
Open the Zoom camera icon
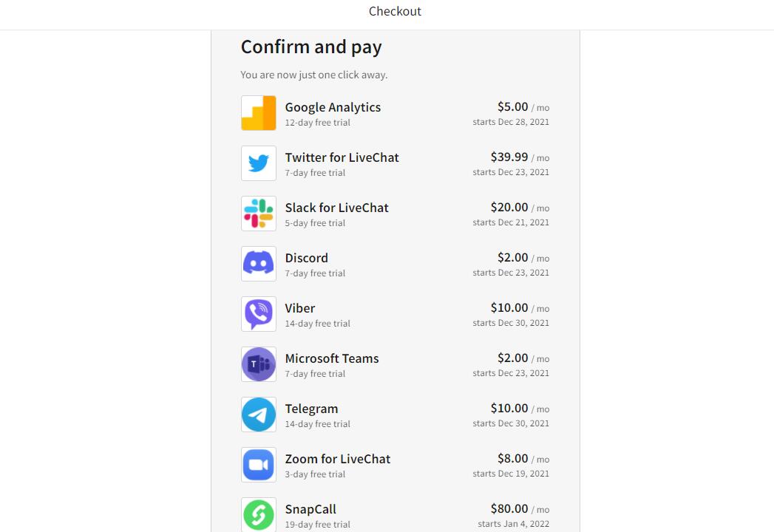pyautogui.click(x=259, y=465)
